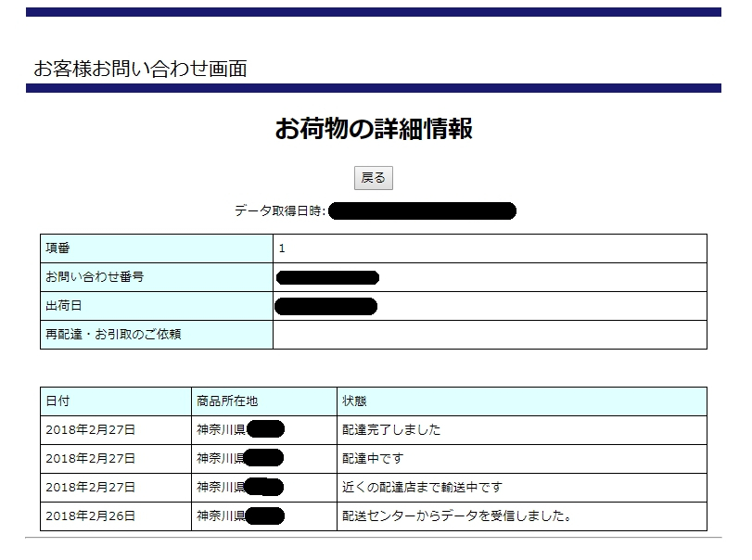This screenshot has height=560, width=752.
Task: Click the 出荷日 label cell
Action: pos(157,306)
